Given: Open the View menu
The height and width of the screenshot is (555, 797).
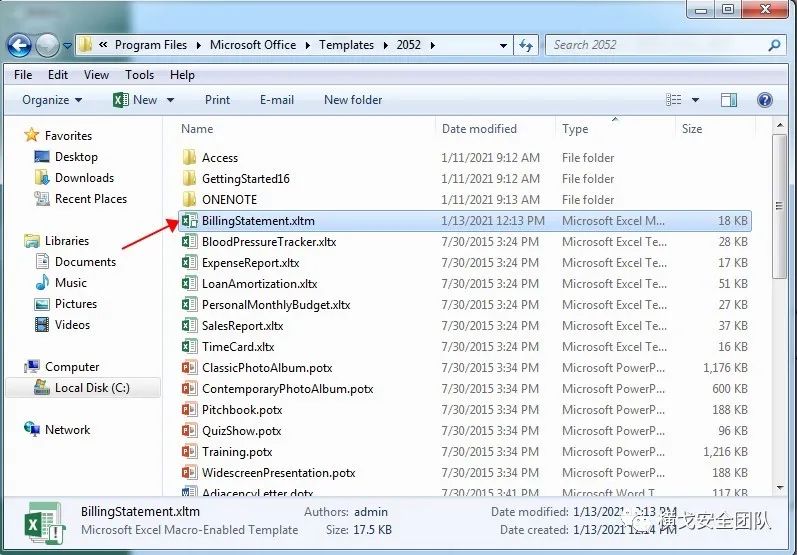Looking at the screenshot, I should click(96, 75).
